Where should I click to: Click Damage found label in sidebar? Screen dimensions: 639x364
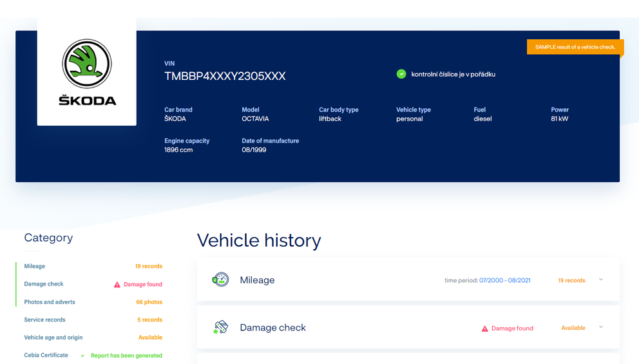142,284
